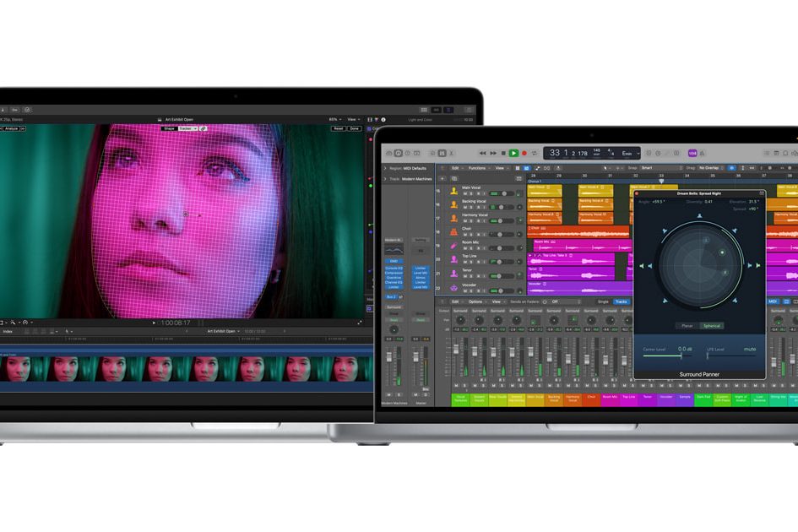Select the Cycle mode icon in Logic's transport
Viewport: 798px width, 532px height.
point(535,153)
